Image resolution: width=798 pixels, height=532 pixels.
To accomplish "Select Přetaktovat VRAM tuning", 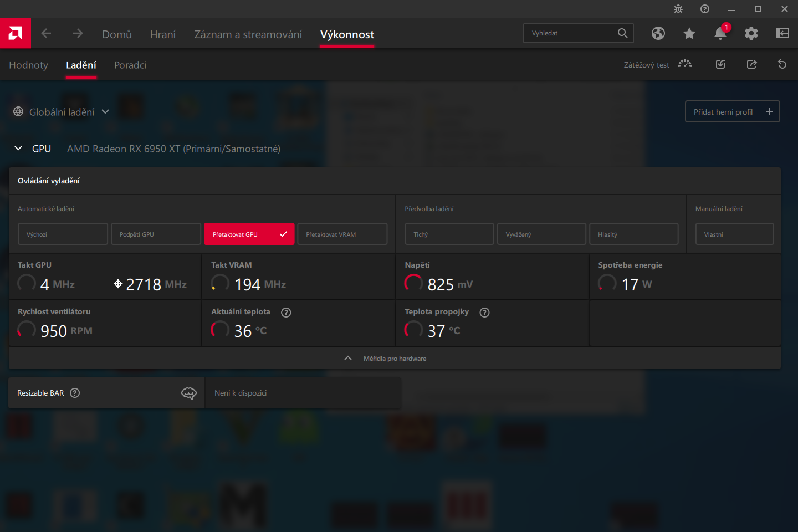I will (x=342, y=234).
